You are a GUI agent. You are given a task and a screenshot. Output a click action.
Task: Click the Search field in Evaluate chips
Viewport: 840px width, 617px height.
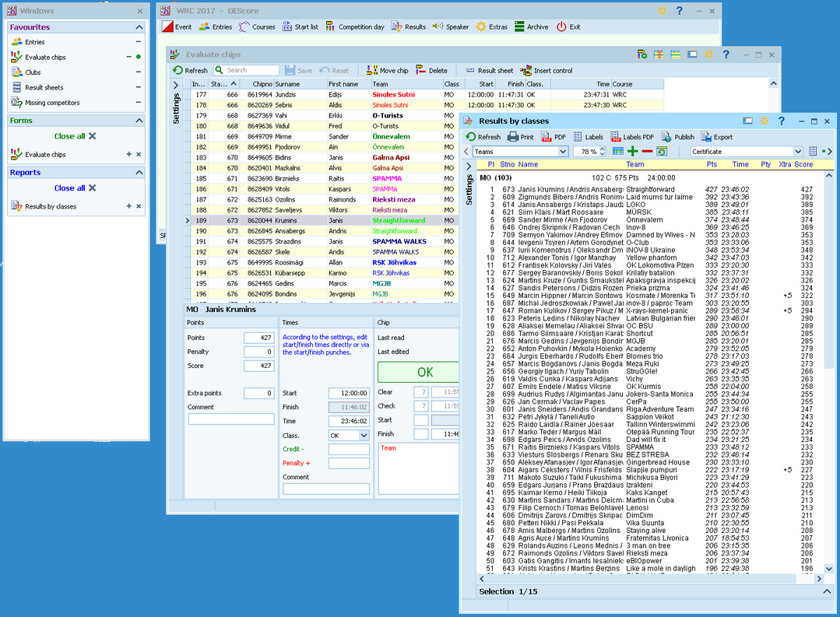[247, 70]
